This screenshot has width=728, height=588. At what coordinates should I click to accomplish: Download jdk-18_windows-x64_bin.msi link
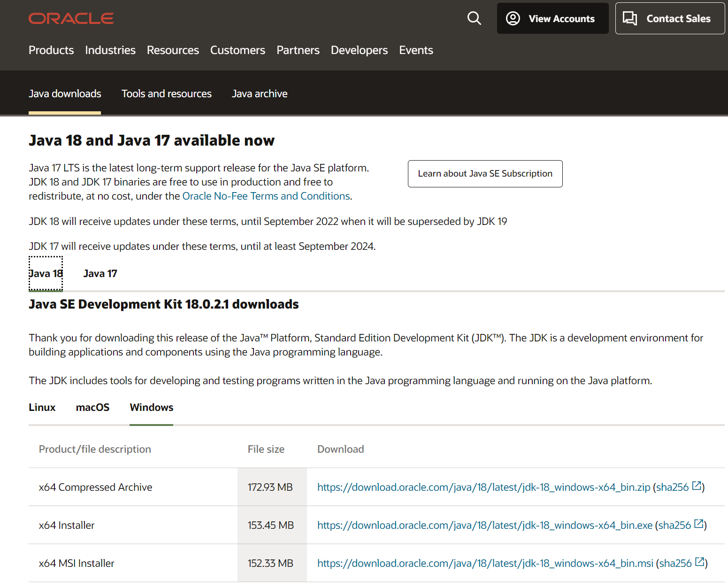coord(485,563)
